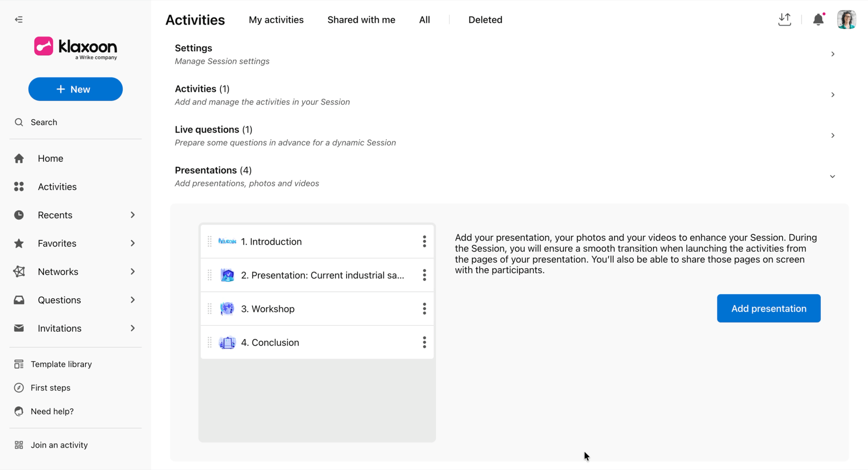The image size is (868, 470).
Task: Expand the Activities (1) section chevron
Action: pos(833,95)
